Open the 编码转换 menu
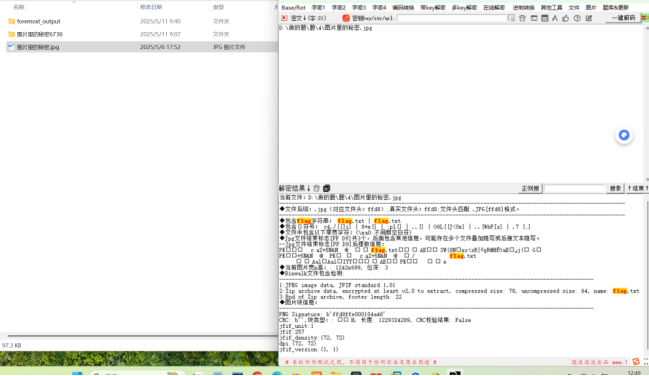The width and height of the screenshot is (649, 376). pos(403,7)
